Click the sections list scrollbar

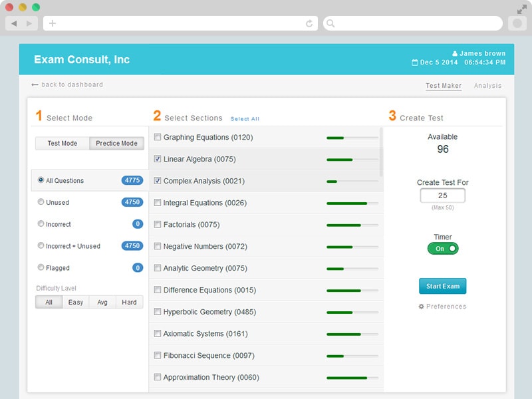pos(381,152)
